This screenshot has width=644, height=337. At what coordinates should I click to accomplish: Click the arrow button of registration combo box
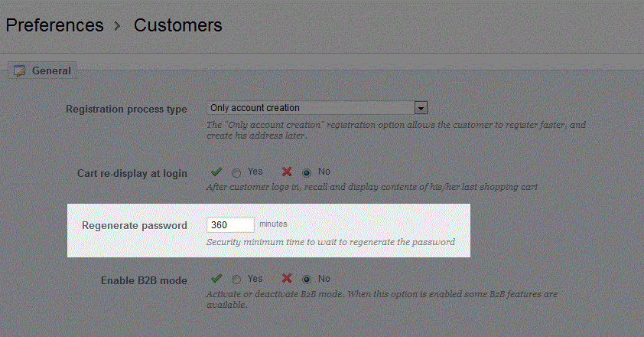tap(421, 108)
